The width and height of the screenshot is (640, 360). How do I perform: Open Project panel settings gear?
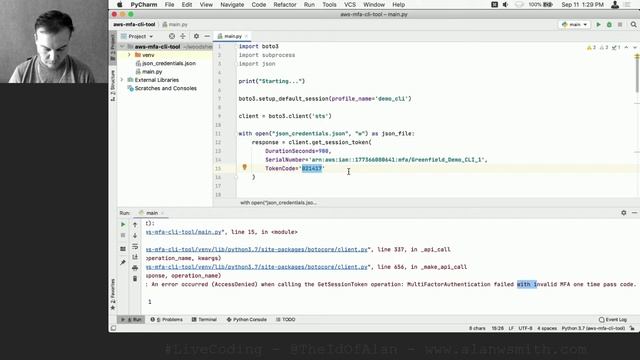coord(196,36)
